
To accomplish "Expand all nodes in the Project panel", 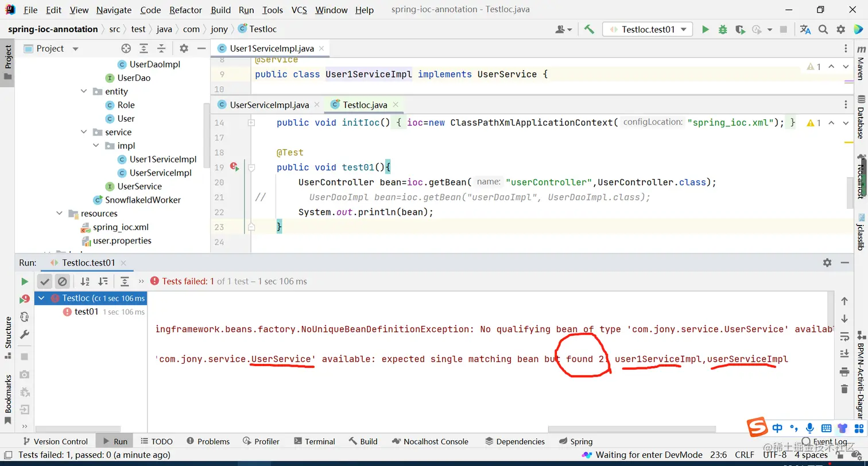I will (x=144, y=49).
